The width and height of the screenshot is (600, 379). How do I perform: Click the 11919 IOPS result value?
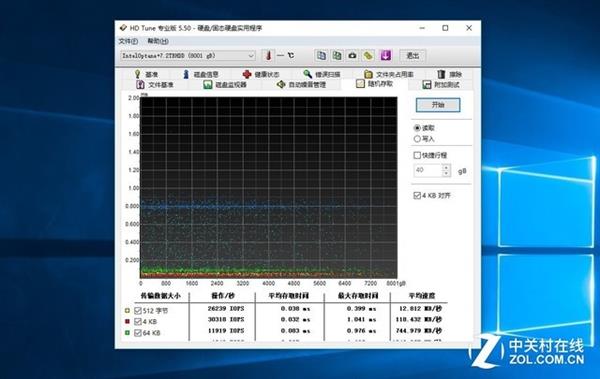(x=226, y=331)
